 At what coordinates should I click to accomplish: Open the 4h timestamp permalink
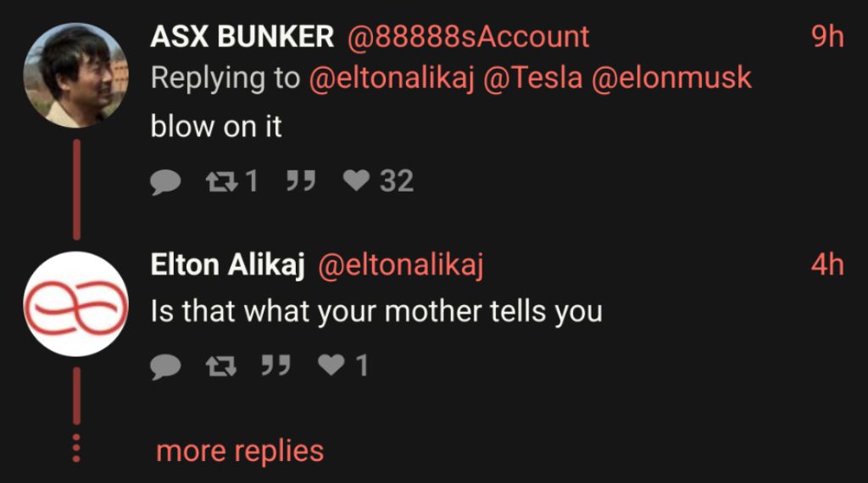[827, 265]
